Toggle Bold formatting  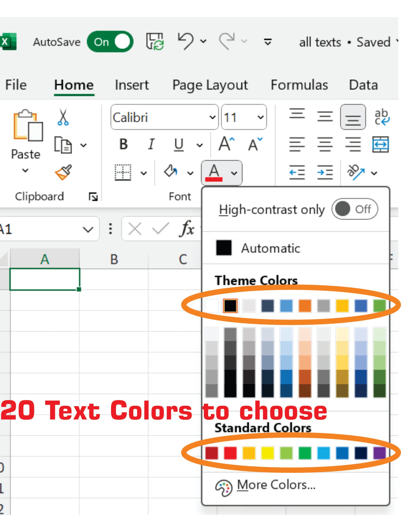click(123, 144)
